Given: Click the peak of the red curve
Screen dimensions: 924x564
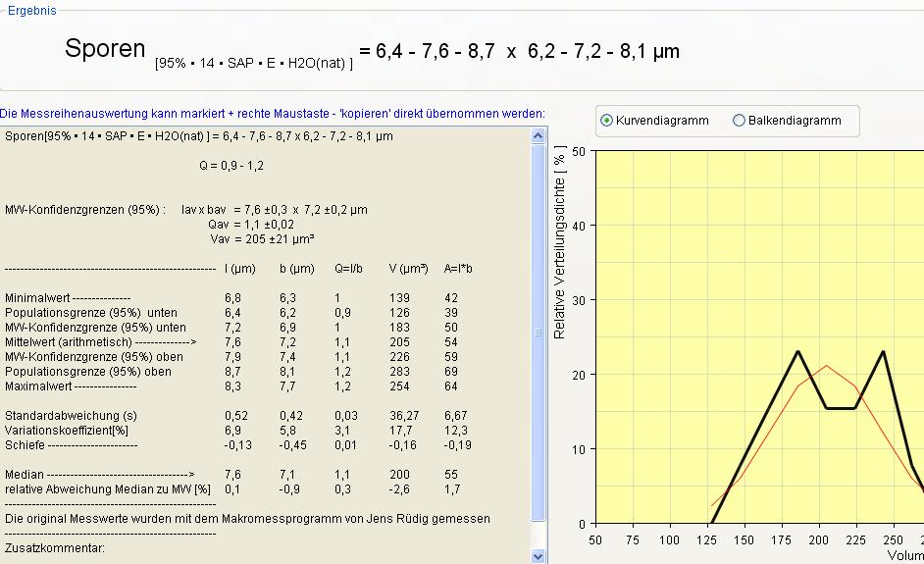Looking at the screenshot, I should [x=826, y=366].
